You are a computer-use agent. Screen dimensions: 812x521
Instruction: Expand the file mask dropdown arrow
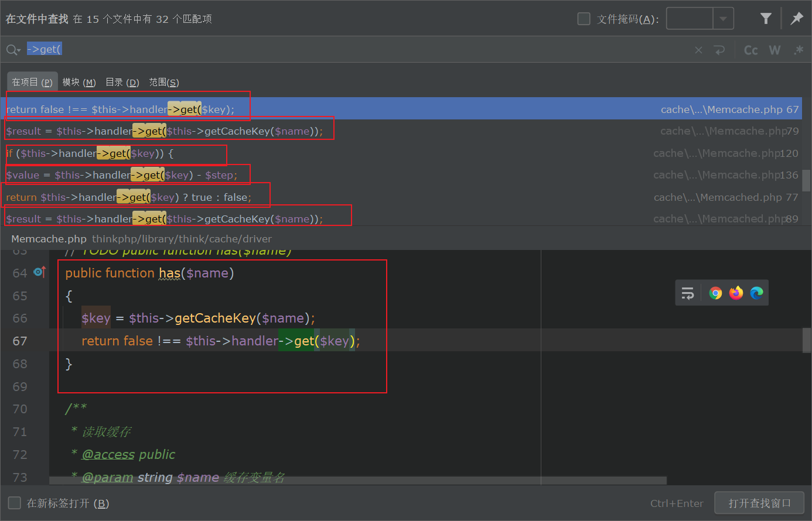pos(723,19)
